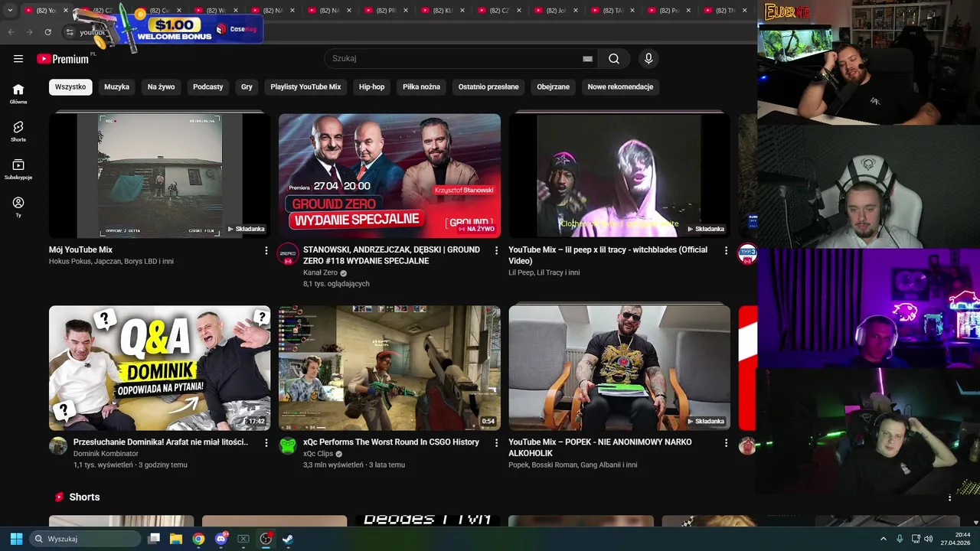The width and height of the screenshot is (980, 551).
Task: Select the Obejrzane filter chip
Action: 554,86
